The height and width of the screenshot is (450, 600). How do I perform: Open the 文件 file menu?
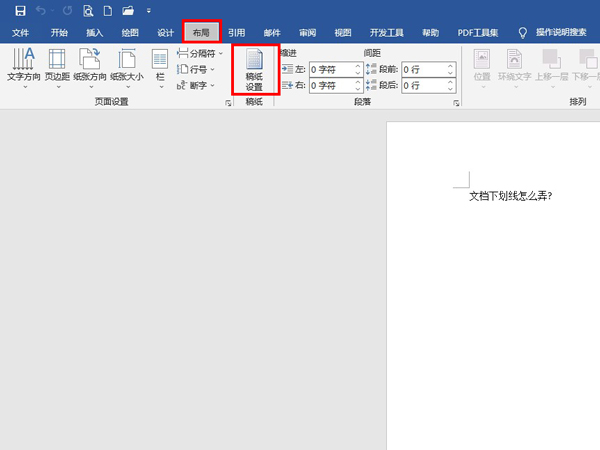(x=20, y=32)
